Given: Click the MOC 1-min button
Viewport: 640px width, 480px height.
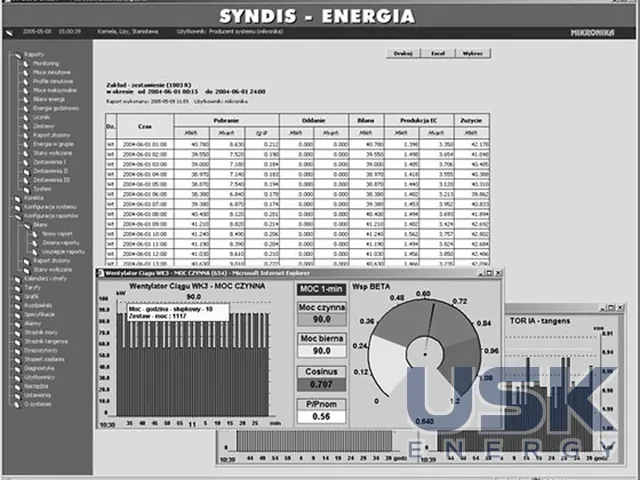Looking at the screenshot, I should pos(321,289).
